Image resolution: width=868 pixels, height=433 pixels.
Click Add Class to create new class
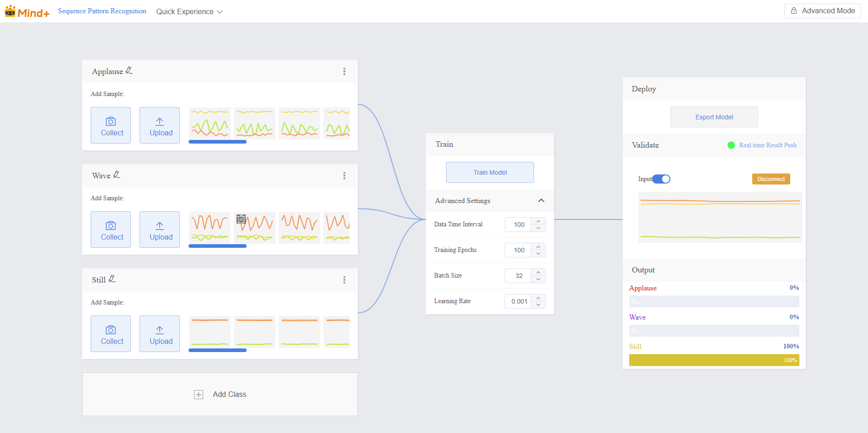click(220, 394)
